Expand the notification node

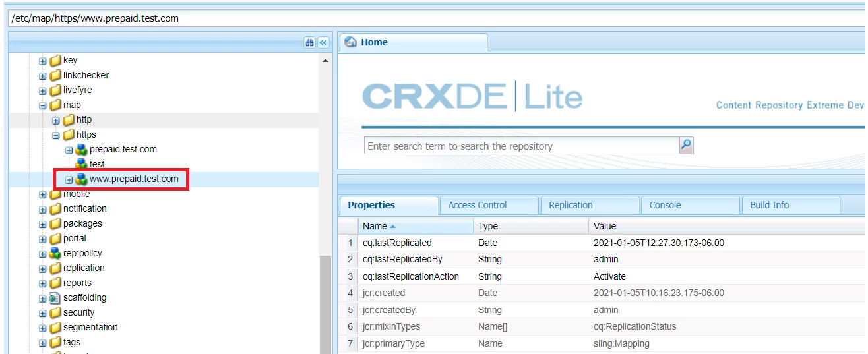point(43,210)
